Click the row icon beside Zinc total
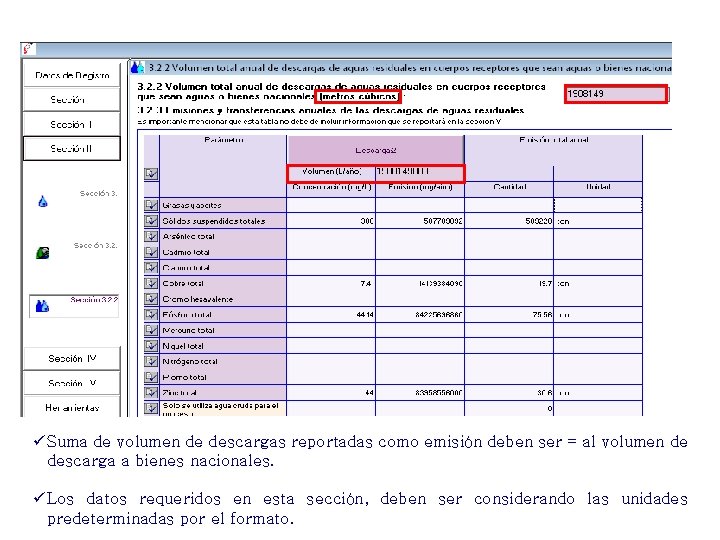 151,392
